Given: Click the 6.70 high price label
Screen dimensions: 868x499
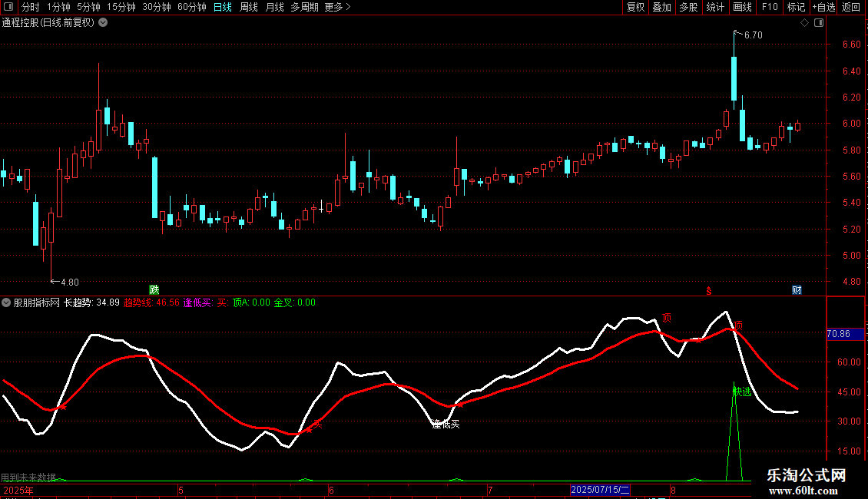Looking at the screenshot, I should [754, 35].
